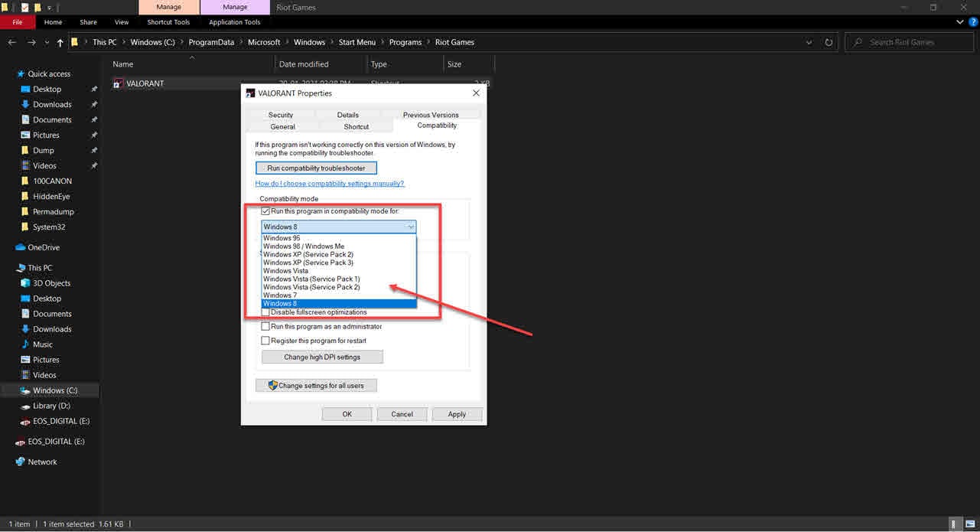Screen dimensions: 980x532
Task: Click Change high DPI settings button
Action: click(322, 357)
